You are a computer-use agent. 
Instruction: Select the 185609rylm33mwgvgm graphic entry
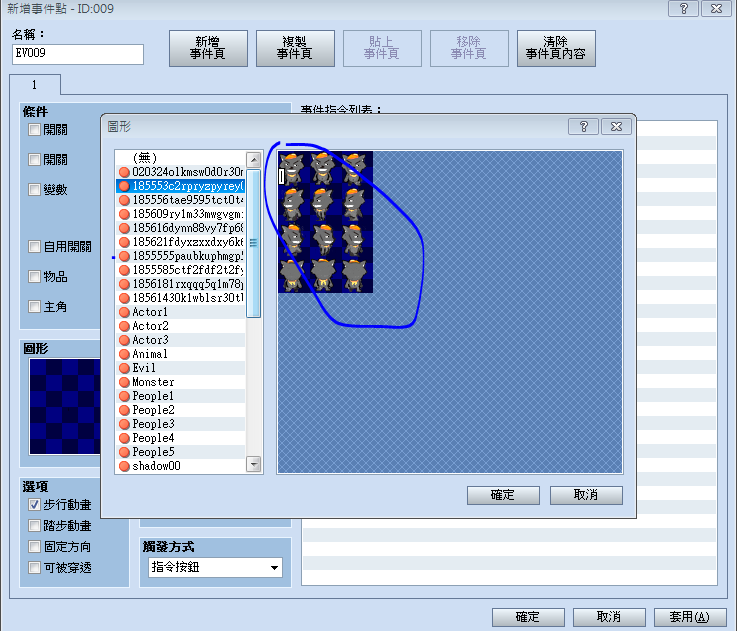pos(180,214)
